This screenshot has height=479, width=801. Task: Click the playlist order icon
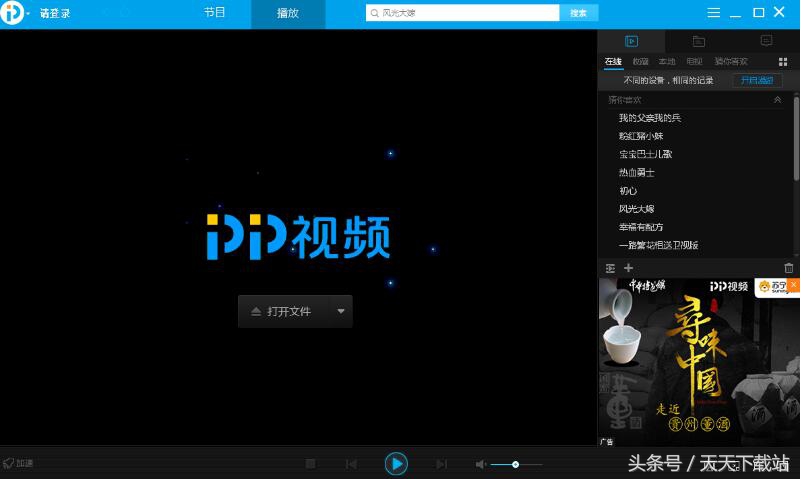[x=610, y=268]
